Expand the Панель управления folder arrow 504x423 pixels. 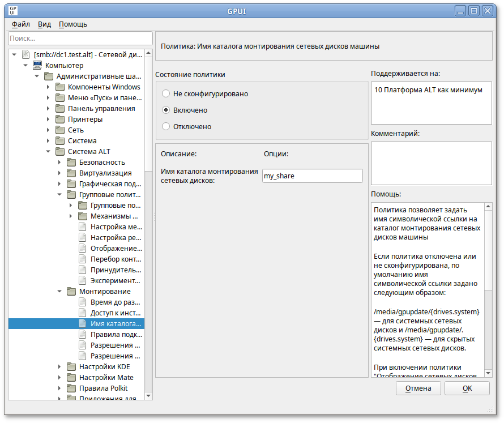[48, 109]
